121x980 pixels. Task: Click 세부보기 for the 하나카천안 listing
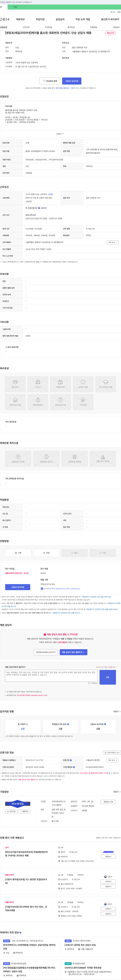(x=108, y=914)
